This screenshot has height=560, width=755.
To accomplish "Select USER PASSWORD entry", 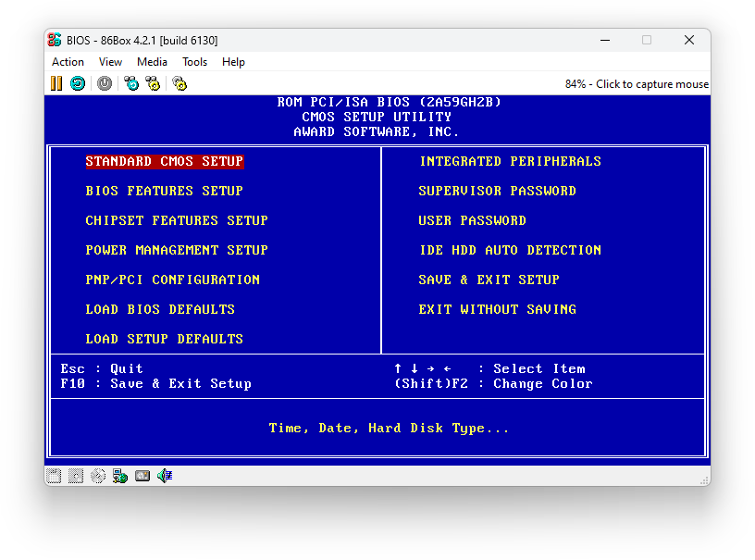I will click(473, 220).
